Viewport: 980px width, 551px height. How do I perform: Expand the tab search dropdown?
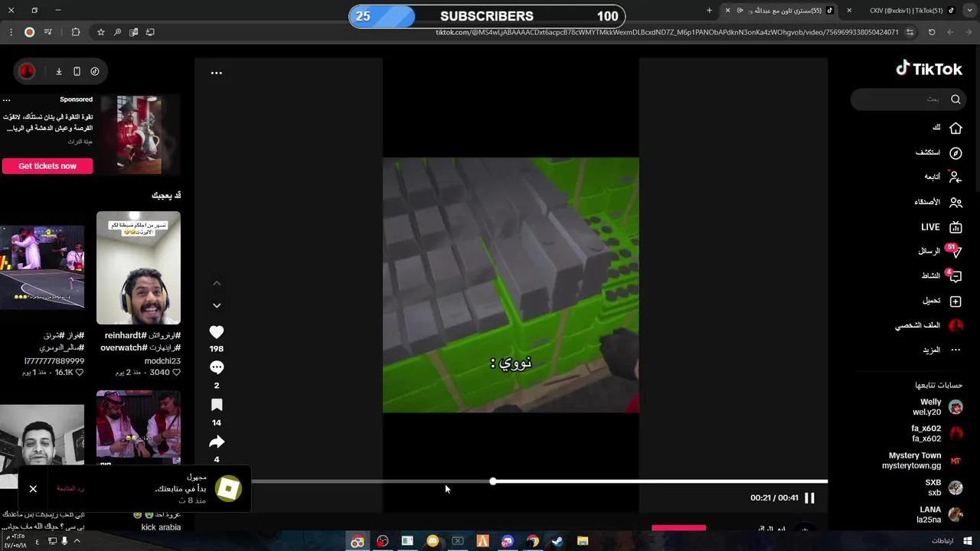(x=969, y=10)
